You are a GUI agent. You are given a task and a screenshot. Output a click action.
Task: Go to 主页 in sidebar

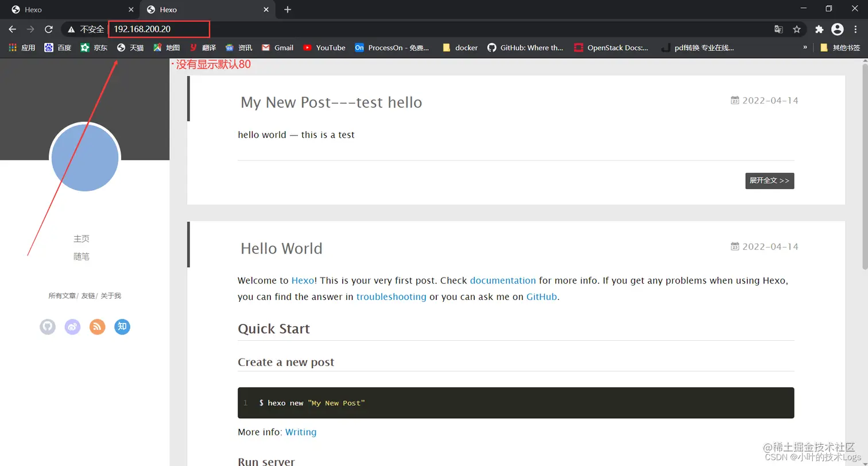tap(82, 238)
